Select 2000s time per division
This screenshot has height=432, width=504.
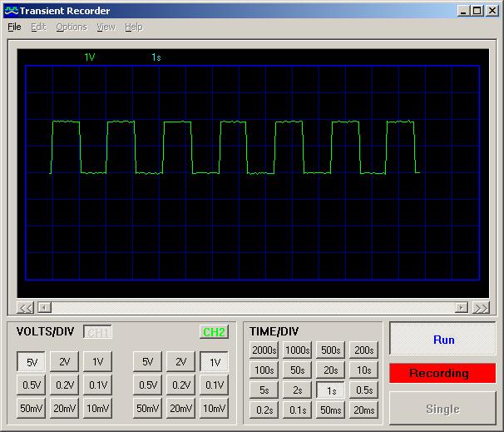264,350
